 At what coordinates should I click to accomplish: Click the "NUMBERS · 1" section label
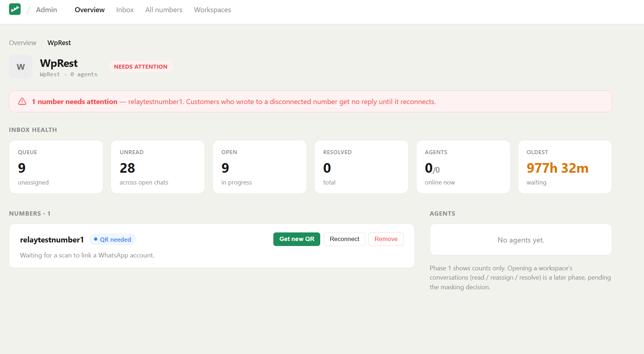coord(30,213)
